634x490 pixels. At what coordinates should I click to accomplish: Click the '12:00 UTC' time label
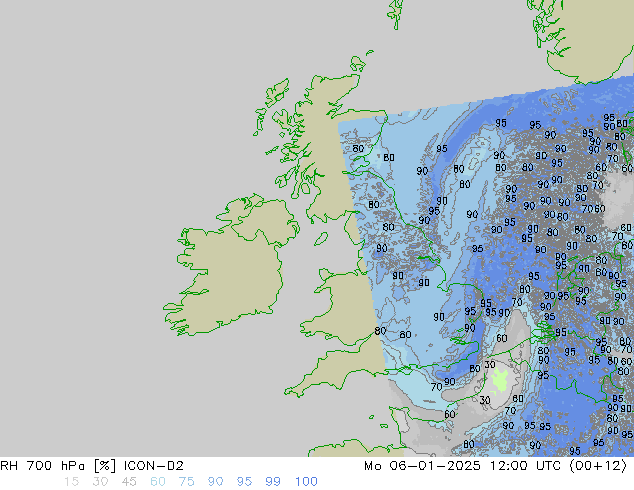pyautogui.click(x=526, y=466)
